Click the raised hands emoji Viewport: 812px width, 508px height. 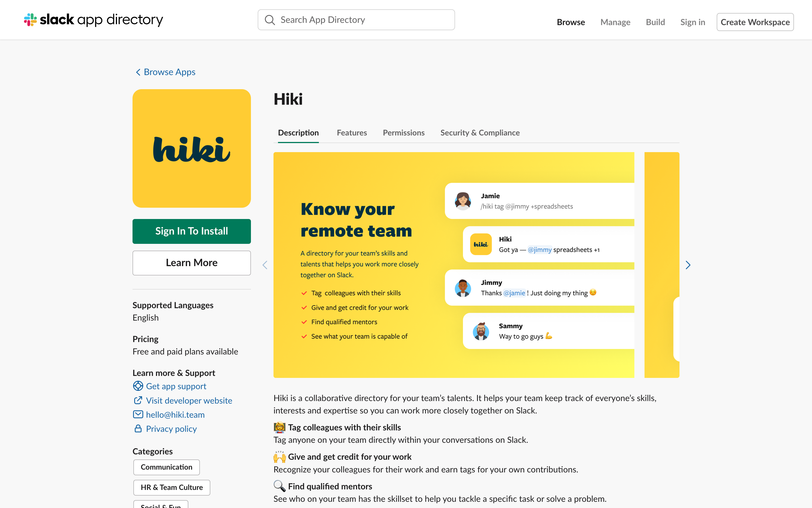coord(279,457)
